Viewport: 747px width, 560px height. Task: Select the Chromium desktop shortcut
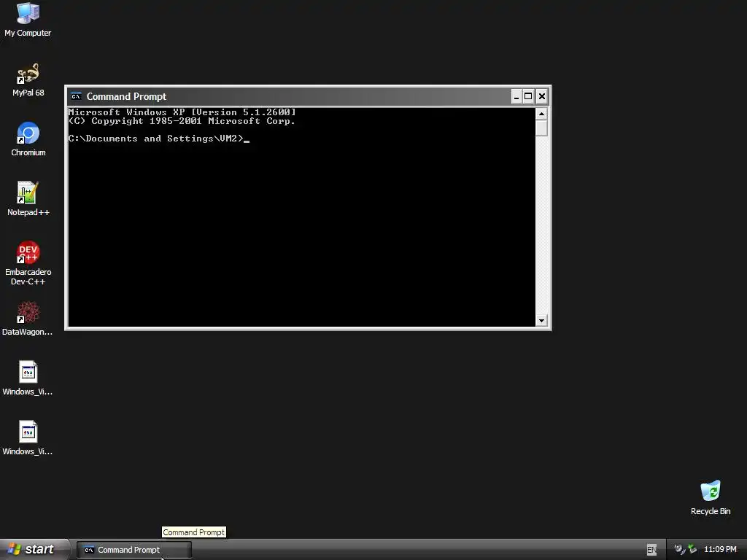[28, 139]
